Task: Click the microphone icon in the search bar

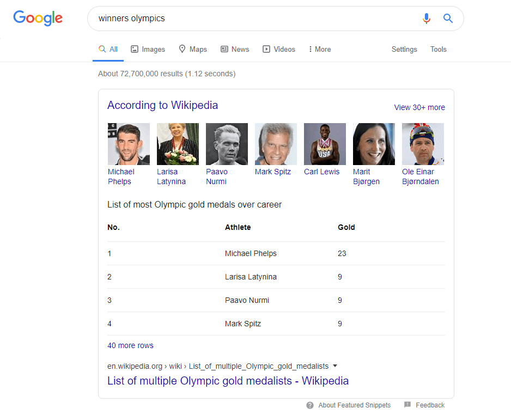Action: point(427,18)
